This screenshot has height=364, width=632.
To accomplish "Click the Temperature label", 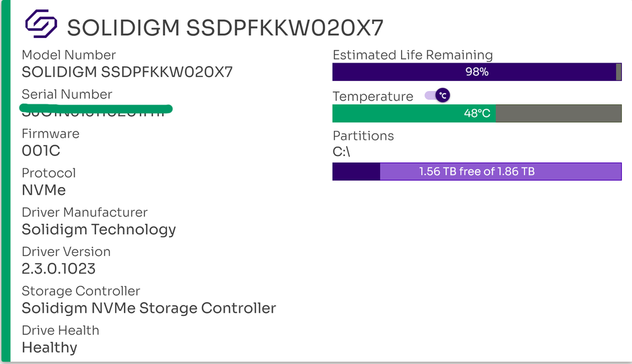I will (x=373, y=96).
